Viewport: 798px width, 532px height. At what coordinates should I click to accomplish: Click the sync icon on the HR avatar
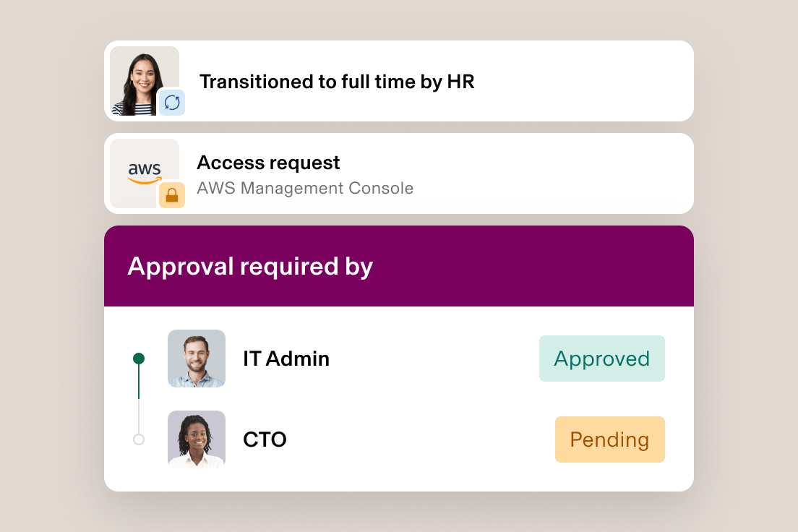pos(172,103)
